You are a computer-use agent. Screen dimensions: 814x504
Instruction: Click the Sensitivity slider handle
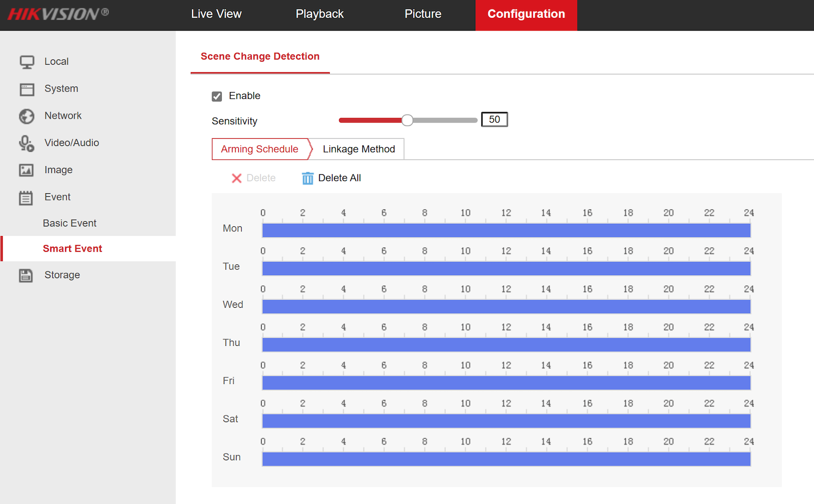point(407,120)
